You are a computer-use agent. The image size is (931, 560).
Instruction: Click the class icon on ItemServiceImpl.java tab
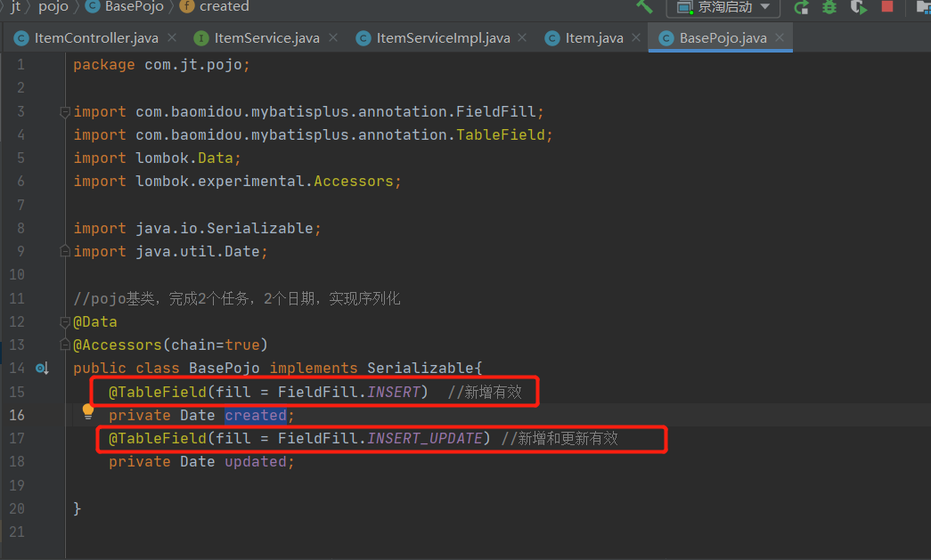coord(363,38)
